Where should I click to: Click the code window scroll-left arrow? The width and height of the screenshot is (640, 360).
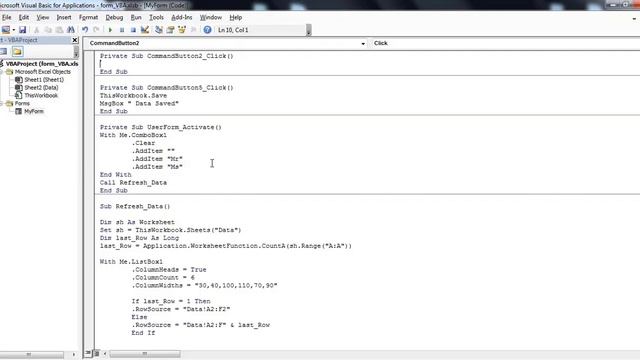pyautogui.click(x=105, y=353)
